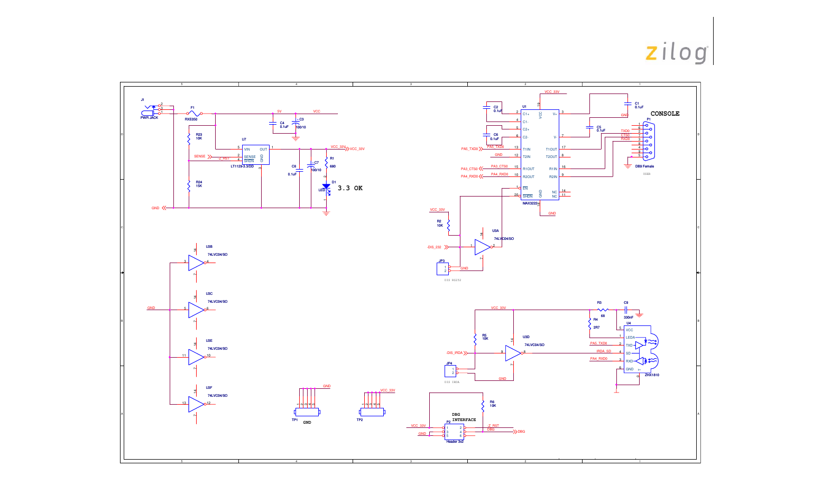The image size is (831, 504).
Task: Select the P2 Header 3x2 connector
Action: point(454,432)
